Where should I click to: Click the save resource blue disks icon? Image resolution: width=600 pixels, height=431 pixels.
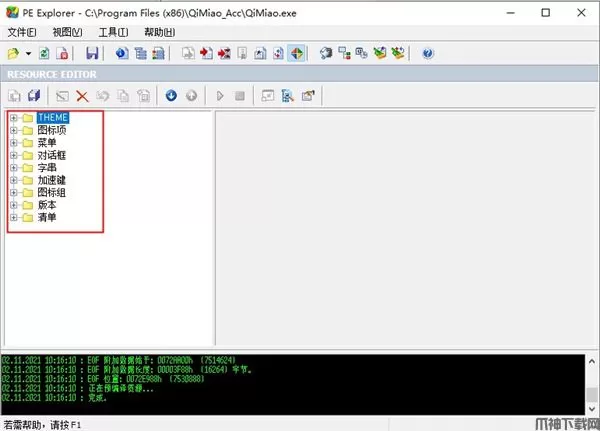[34, 96]
